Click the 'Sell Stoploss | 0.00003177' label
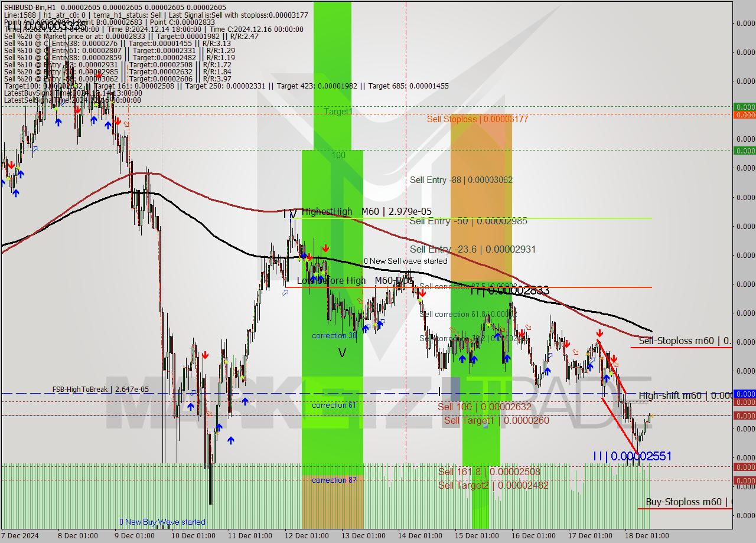The image size is (756, 543). tap(477, 119)
